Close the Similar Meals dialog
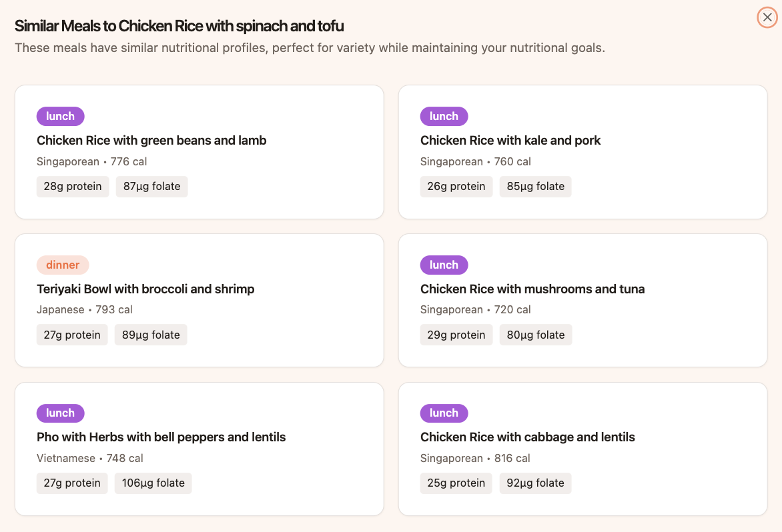The width and height of the screenshot is (782, 532). pos(767,17)
